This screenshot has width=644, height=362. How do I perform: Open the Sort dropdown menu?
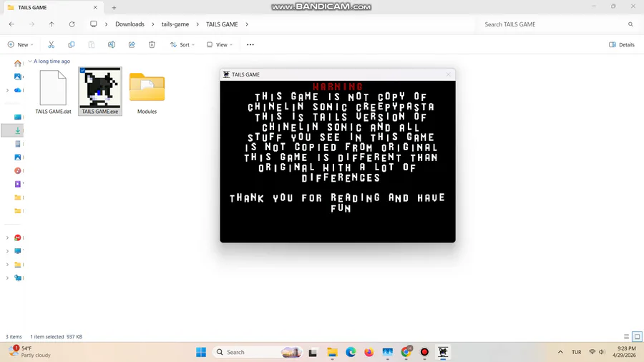point(182,45)
